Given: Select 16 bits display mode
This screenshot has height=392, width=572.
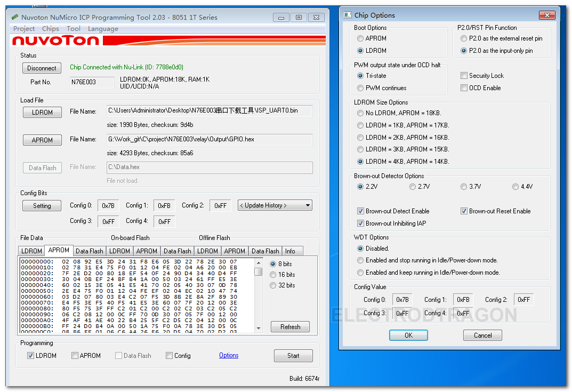Looking at the screenshot, I should point(273,275).
